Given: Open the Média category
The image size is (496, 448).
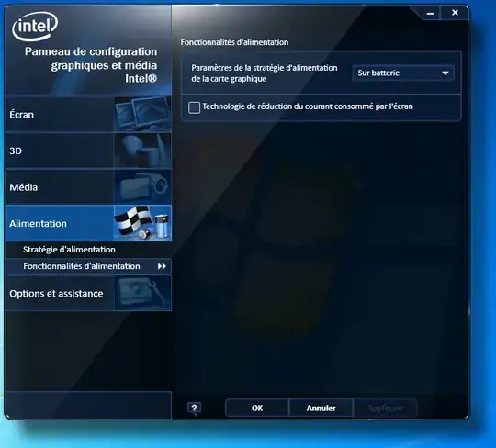Looking at the screenshot, I should pos(88,187).
